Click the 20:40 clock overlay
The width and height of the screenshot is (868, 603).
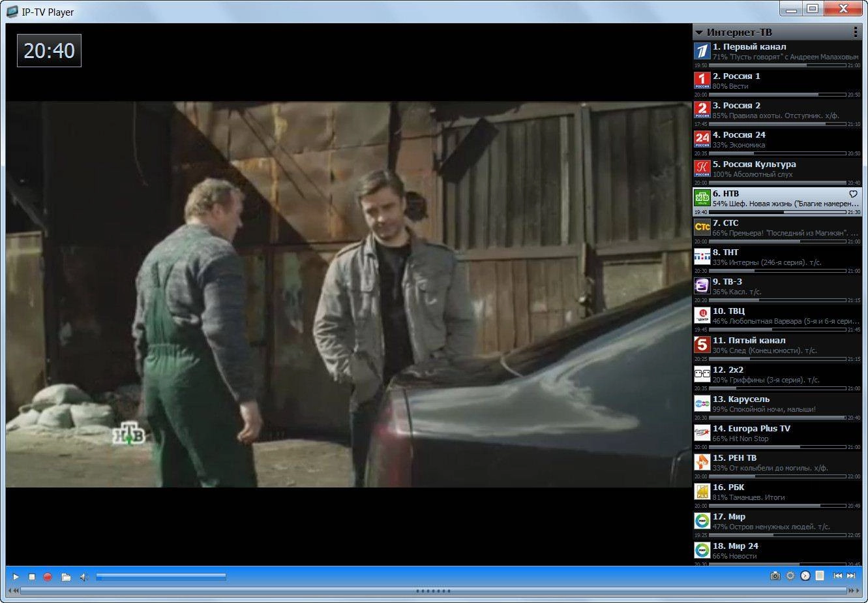[49, 50]
